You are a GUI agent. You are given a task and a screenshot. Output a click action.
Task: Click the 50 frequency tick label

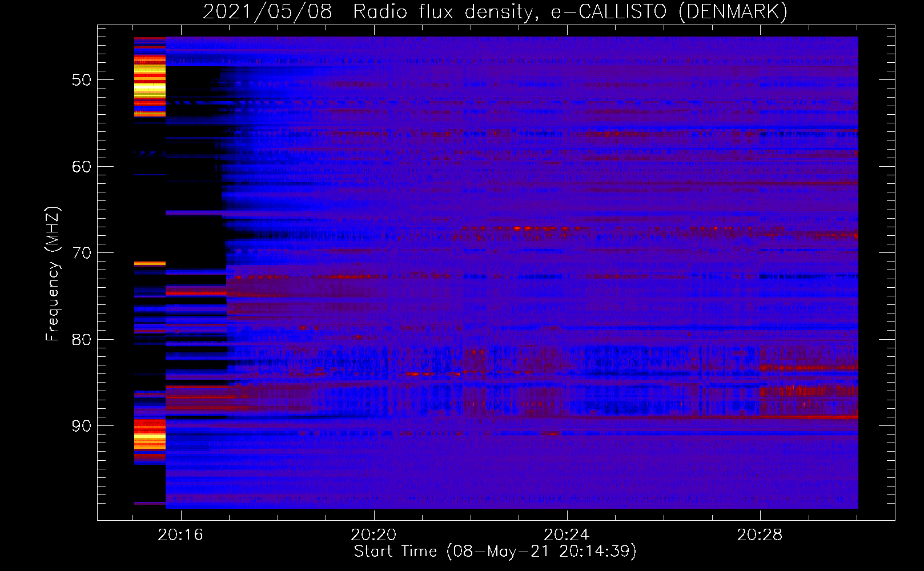click(82, 80)
